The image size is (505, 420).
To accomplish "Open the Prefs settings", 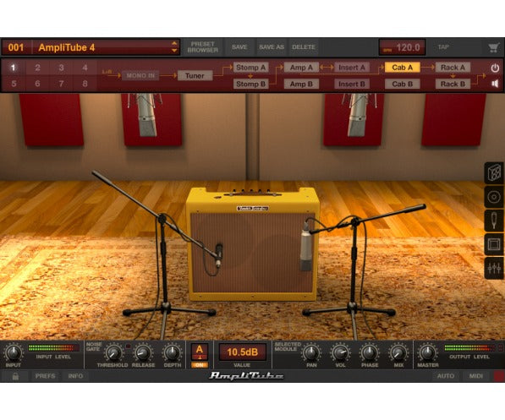I will [x=46, y=376].
